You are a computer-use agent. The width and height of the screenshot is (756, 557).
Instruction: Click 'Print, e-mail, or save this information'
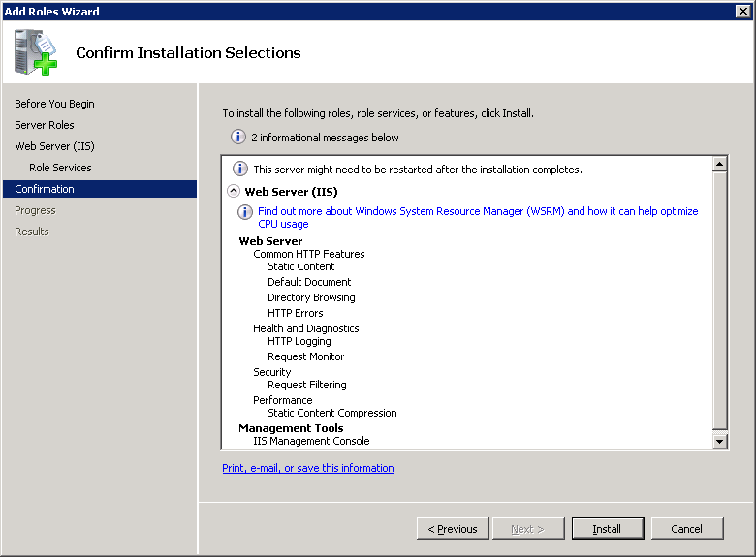(x=308, y=468)
